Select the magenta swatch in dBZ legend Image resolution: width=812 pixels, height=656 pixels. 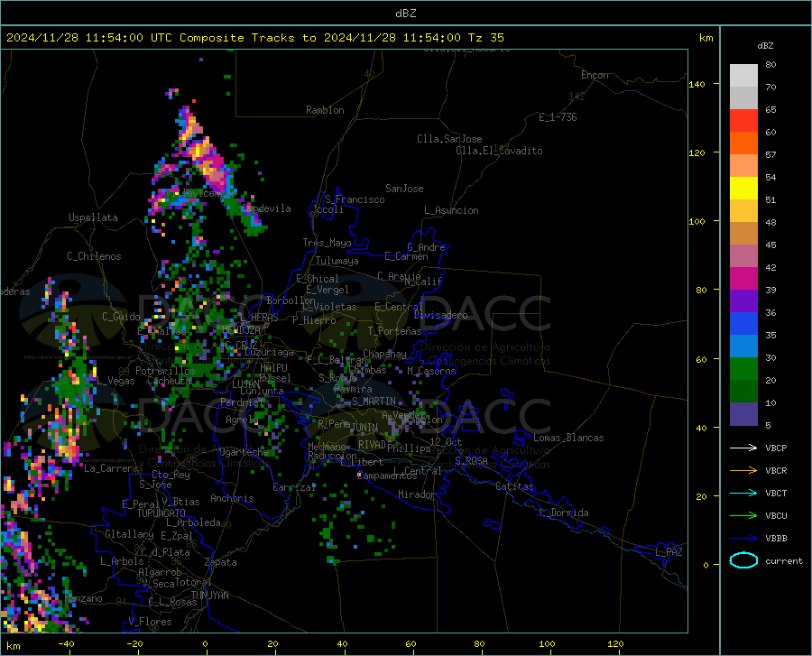click(x=743, y=279)
